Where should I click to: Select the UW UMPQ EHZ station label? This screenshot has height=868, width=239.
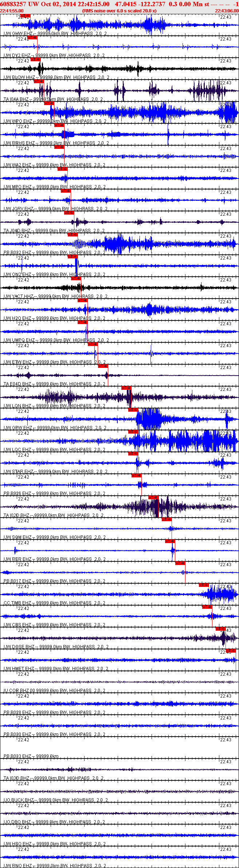(x=20, y=340)
